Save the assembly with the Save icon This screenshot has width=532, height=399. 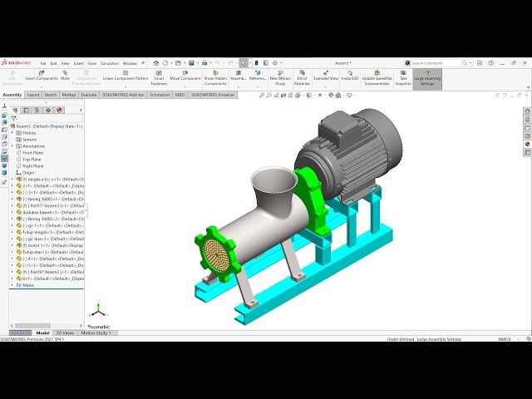pyautogui.click(x=191, y=63)
